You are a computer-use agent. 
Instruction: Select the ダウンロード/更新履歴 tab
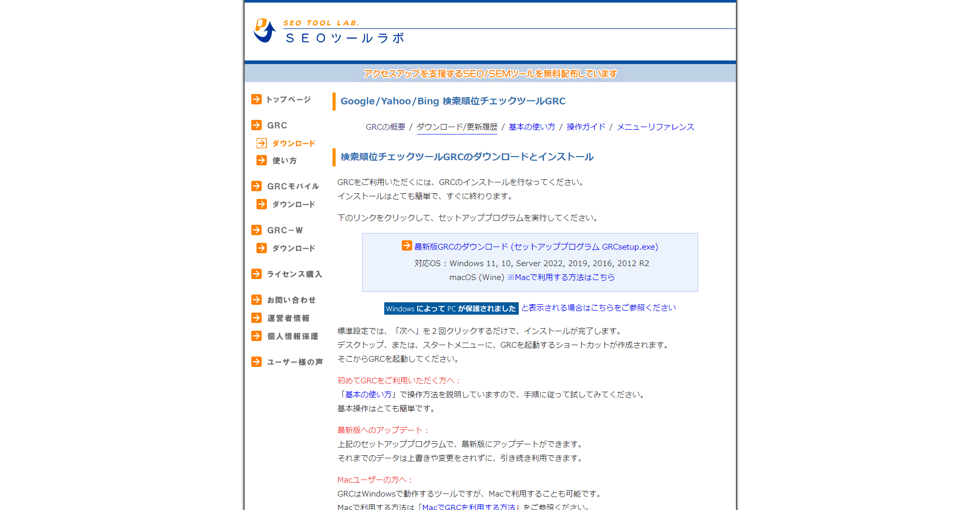coord(457,127)
